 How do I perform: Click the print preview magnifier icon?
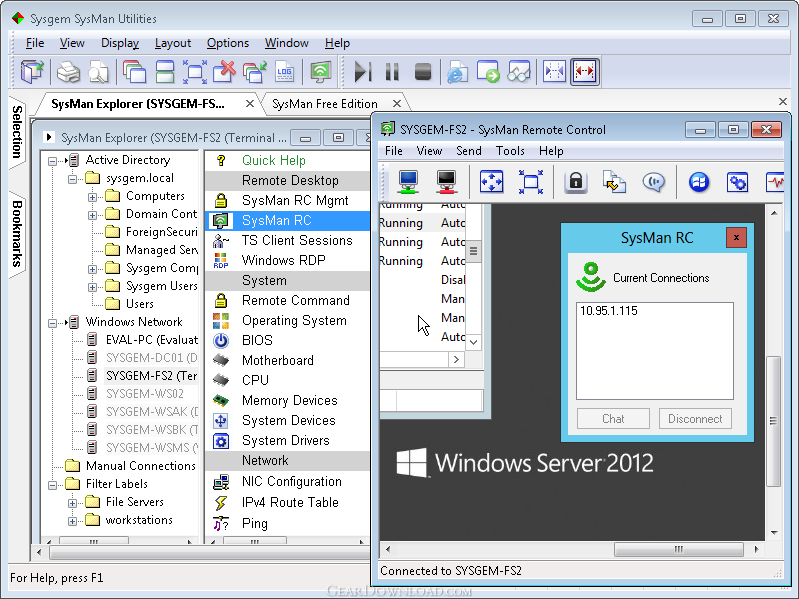pos(98,72)
